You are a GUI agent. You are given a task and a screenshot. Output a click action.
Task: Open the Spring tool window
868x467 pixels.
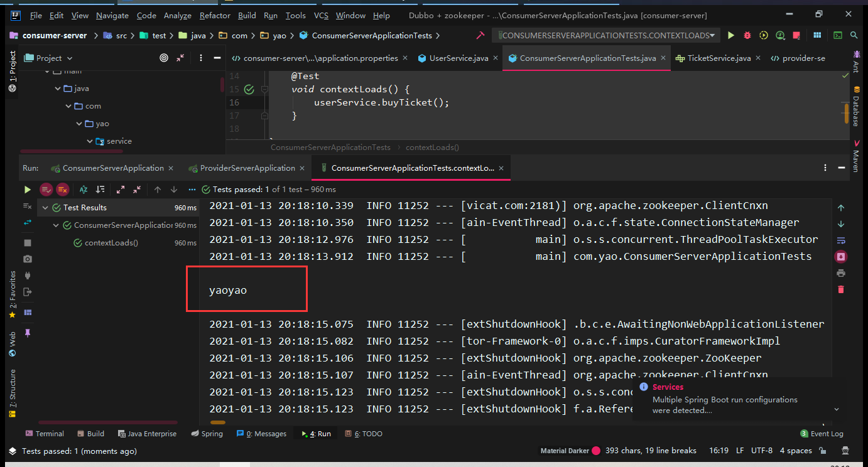[207, 434]
